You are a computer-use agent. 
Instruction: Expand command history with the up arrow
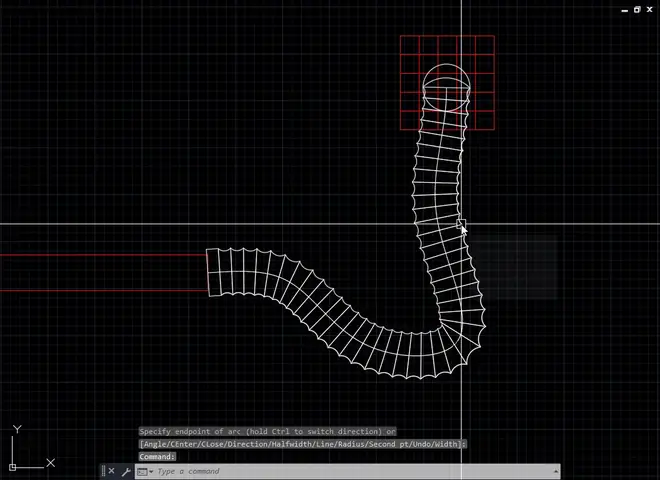(x=556, y=472)
